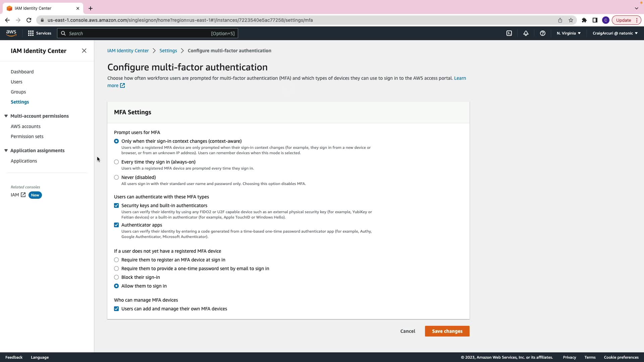Open the help question mark icon

click(543, 33)
